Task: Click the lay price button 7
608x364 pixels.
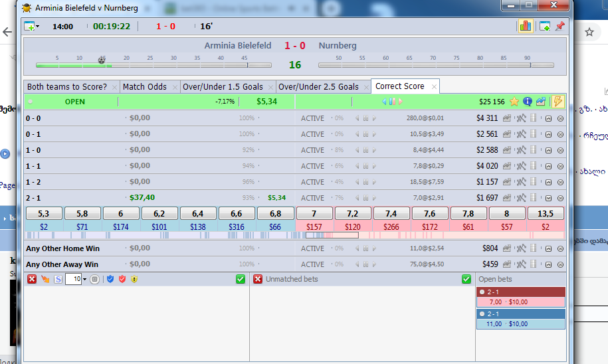Action: [x=314, y=214]
